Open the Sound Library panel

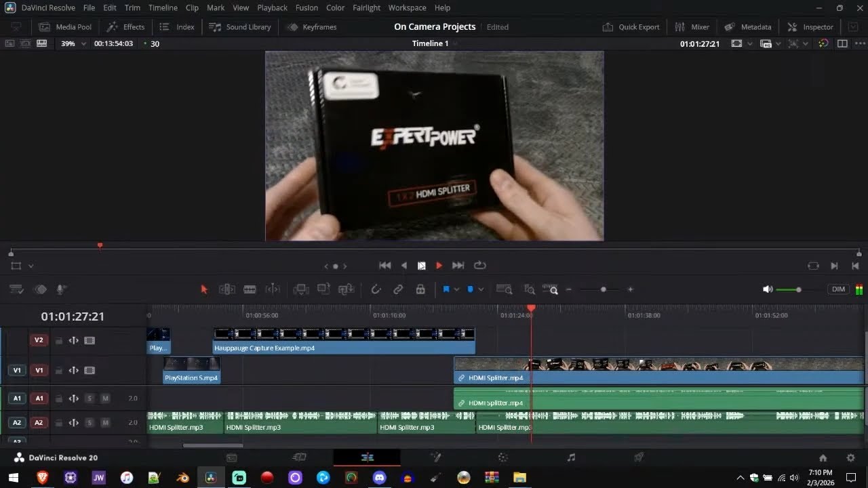point(240,27)
